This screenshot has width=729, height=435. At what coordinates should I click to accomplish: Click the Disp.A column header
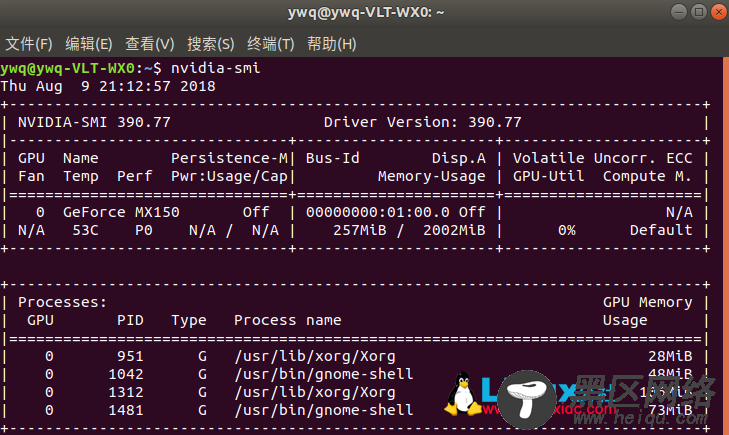(x=459, y=158)
